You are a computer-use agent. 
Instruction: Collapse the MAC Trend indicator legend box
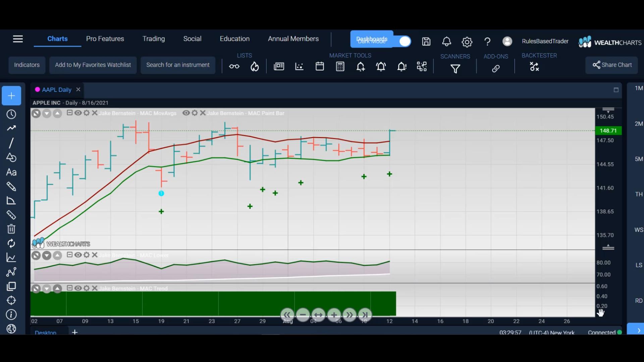tap(69, 288)
